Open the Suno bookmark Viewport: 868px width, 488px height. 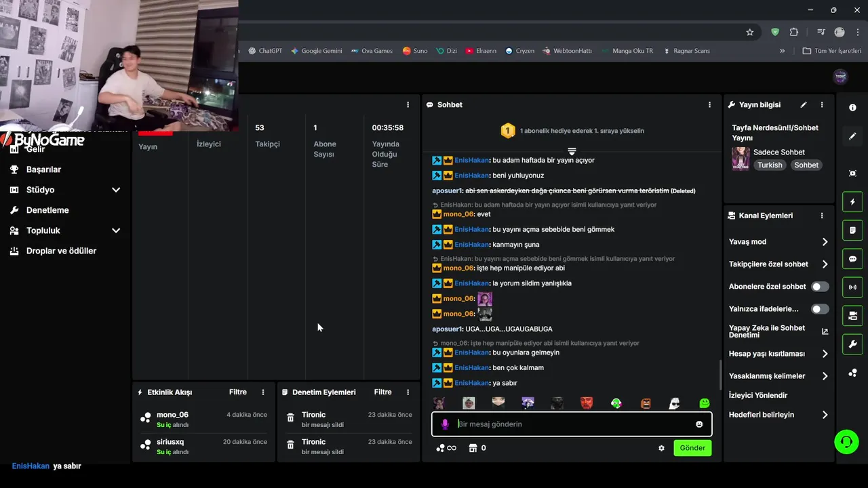(415, 51)
